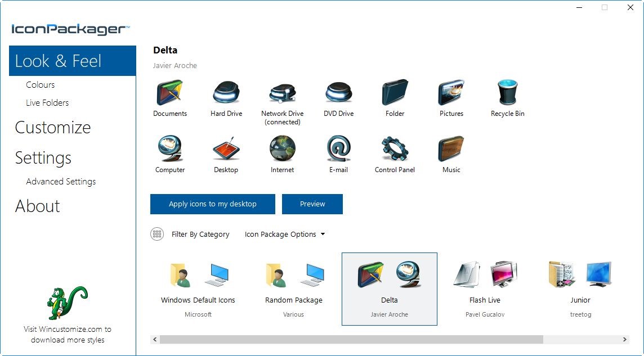Click the Wincustomize gecko mascot icon

[x=67, y=303]
